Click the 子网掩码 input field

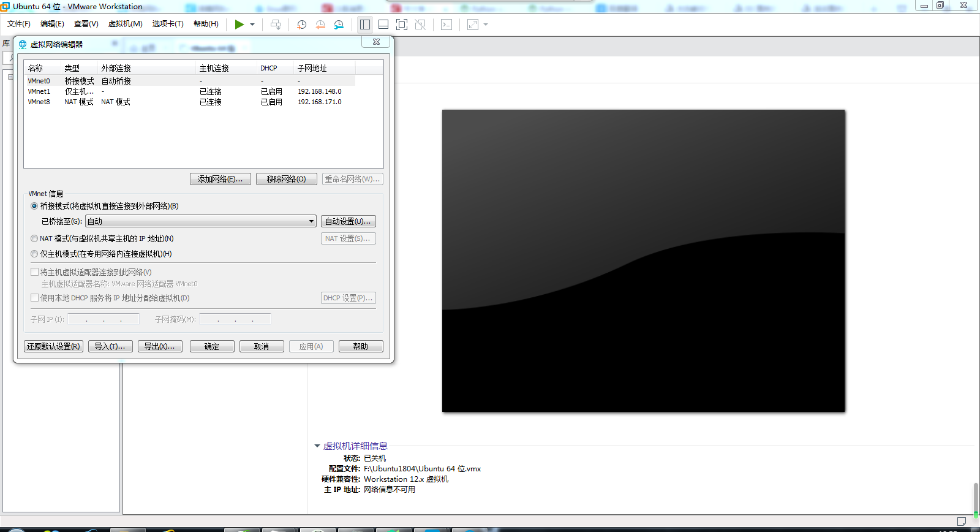click(235, 319)
